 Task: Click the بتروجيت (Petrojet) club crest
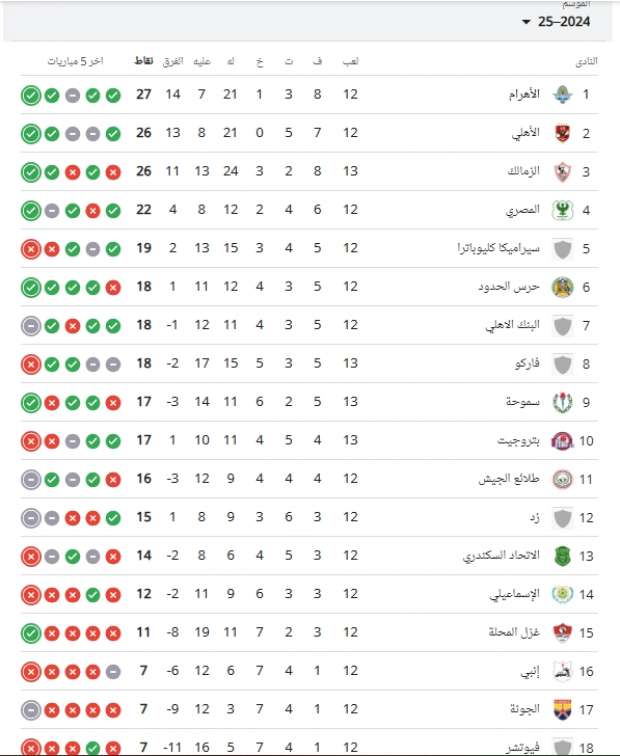tap(561, 441)
